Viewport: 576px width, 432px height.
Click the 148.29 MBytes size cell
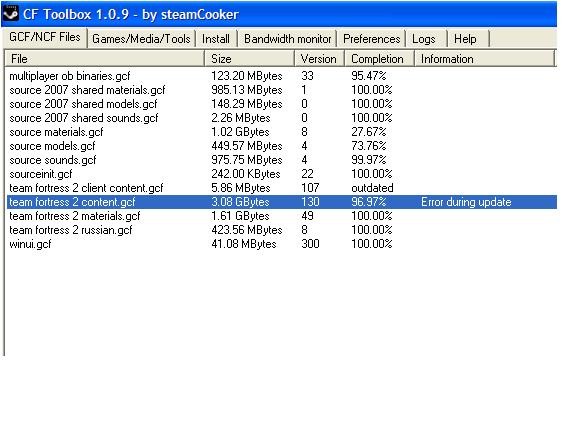pos(246,104)
